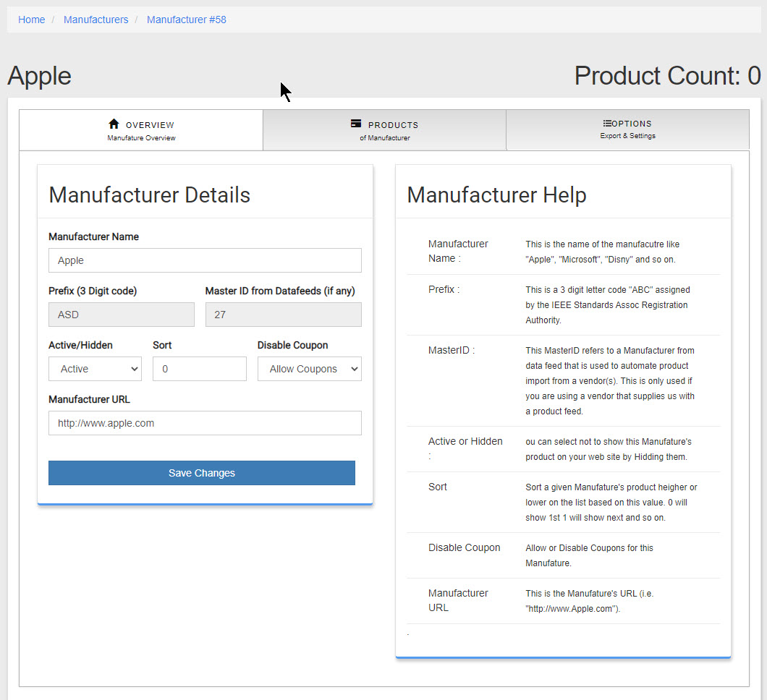The image size is (767, 700).
Task: Switch to the Products tab
Action: (x=384, y=130)
